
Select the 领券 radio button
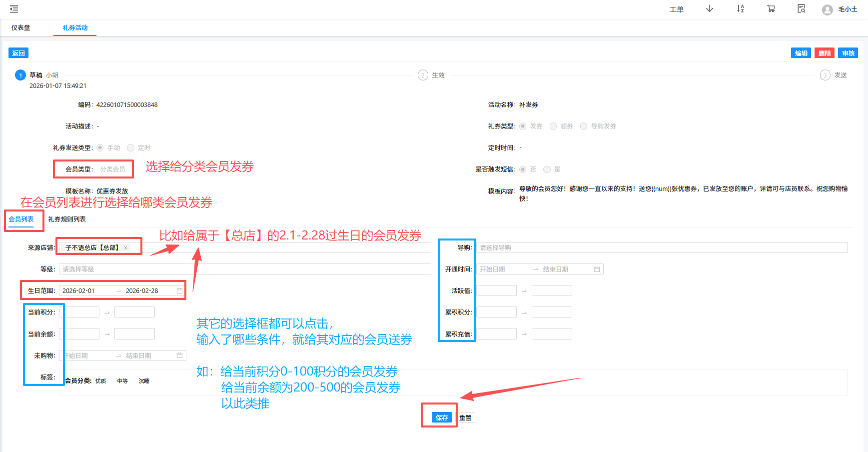(x=553, y=126)
